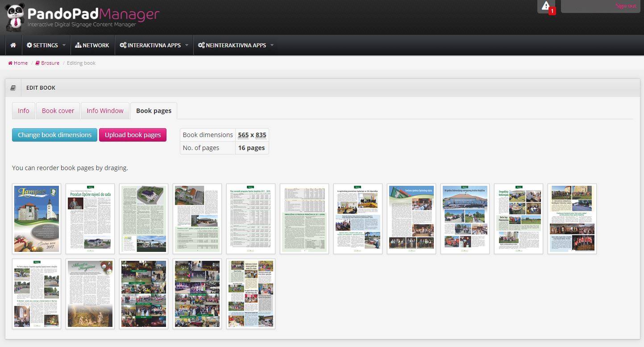Switch to the Book cover tab
Image resolution: width=644 pixels, height=347 pixels.
click(58, 111)
